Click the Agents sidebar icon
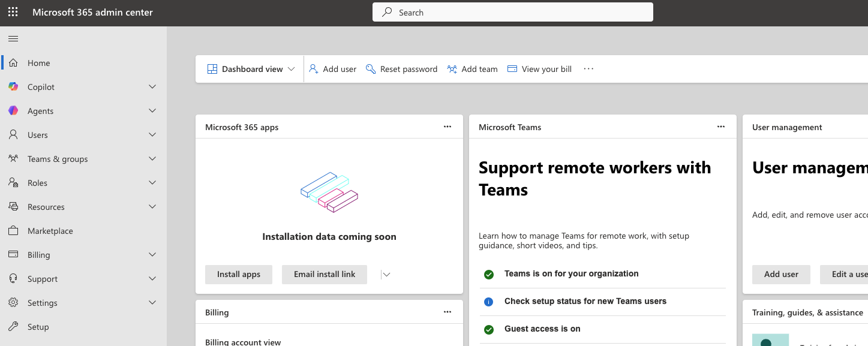Viewport: 868px width, 346px height. click(x=13, y=110)
